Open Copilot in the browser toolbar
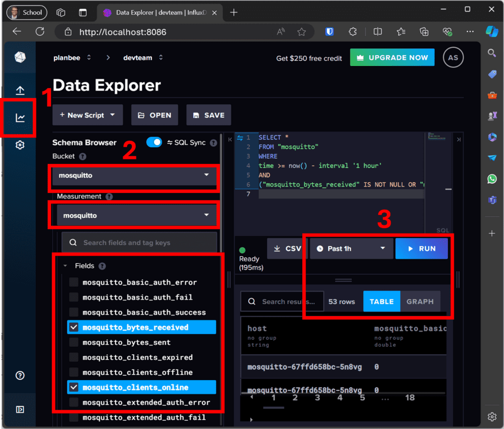The height and width of the screenshot is (429, 504). (x=492, y=31)
